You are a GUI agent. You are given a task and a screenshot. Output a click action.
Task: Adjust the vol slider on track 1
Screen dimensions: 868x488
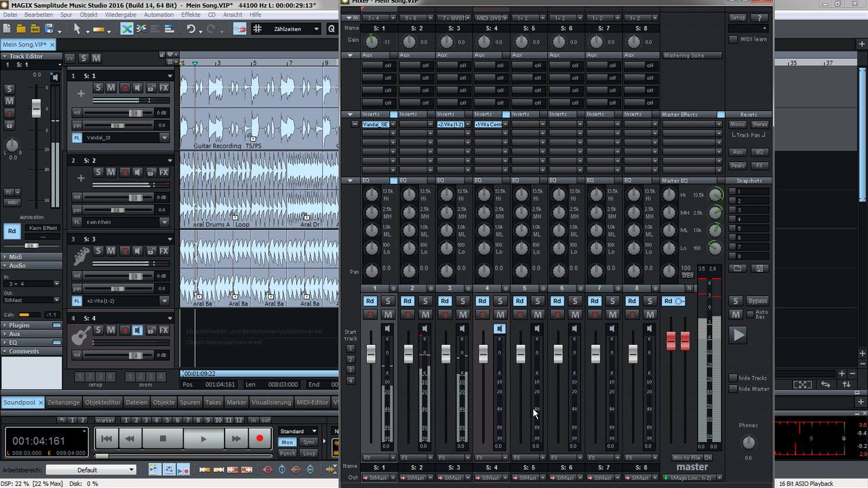point(136,113)
